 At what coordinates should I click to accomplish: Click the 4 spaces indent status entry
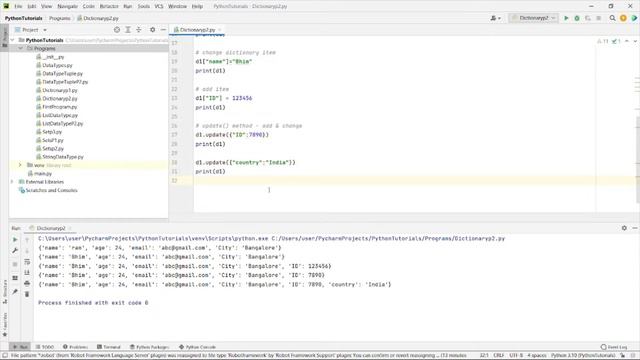coord(536,356)
